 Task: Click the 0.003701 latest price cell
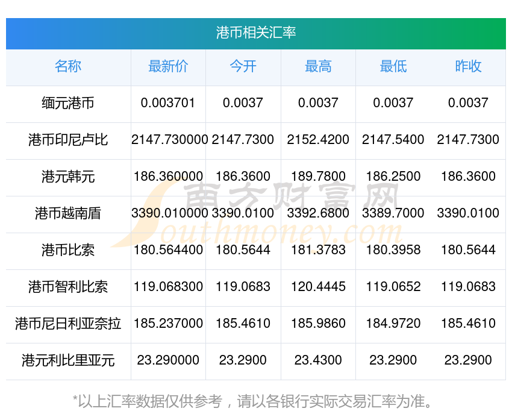coord(168,103)
